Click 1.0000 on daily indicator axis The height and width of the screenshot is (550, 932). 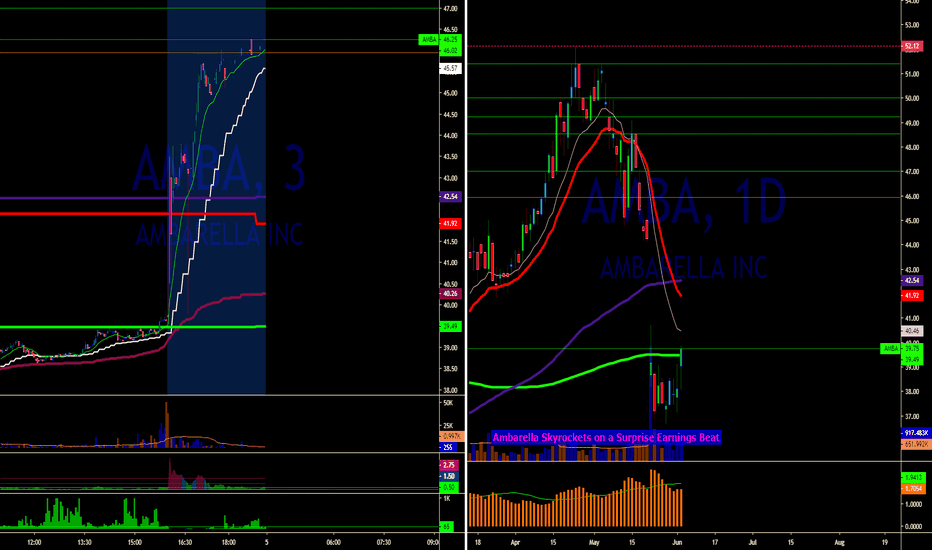point(914,504)
